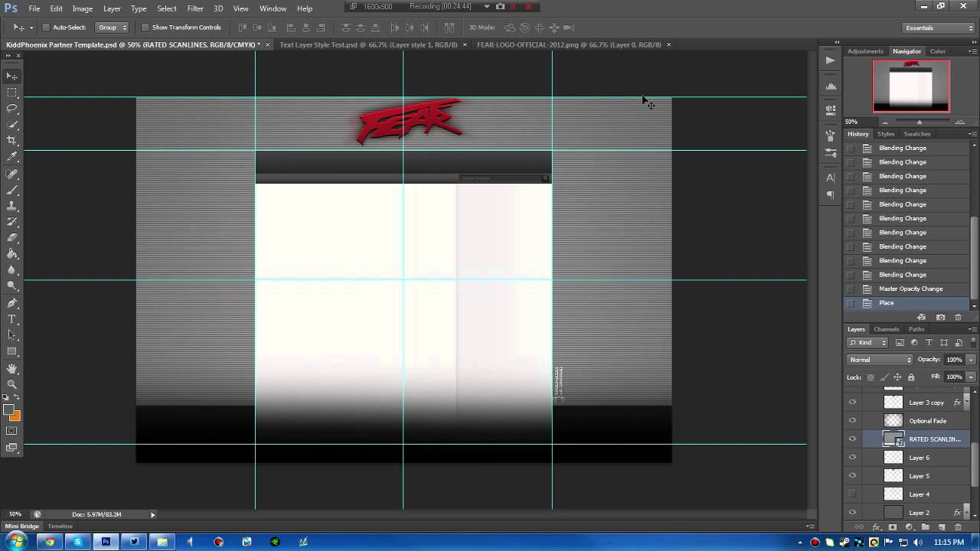The width and height of the screenshot is (980, 551).
Task: Lock all on selected layer
Action: (910, 377)
